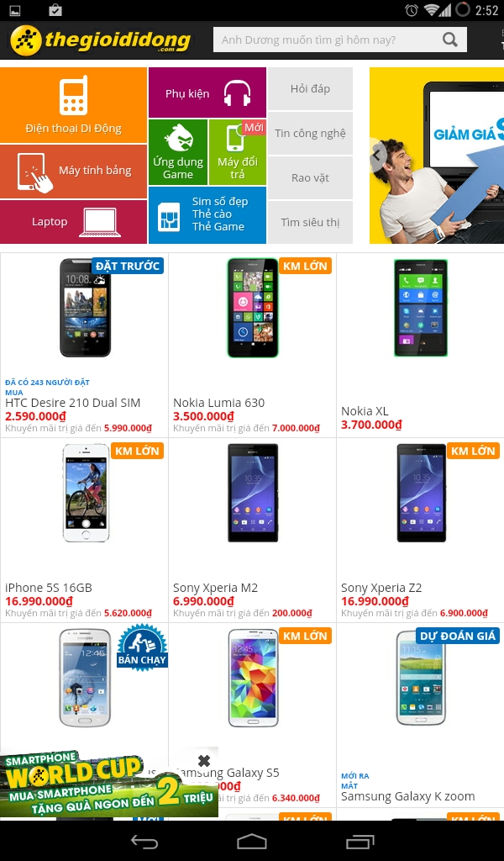Image resolution: width=504 pixels, height=861 pixels.
Task: Open the Tin công nghệ menu item
Action: [x=310, y=133]
